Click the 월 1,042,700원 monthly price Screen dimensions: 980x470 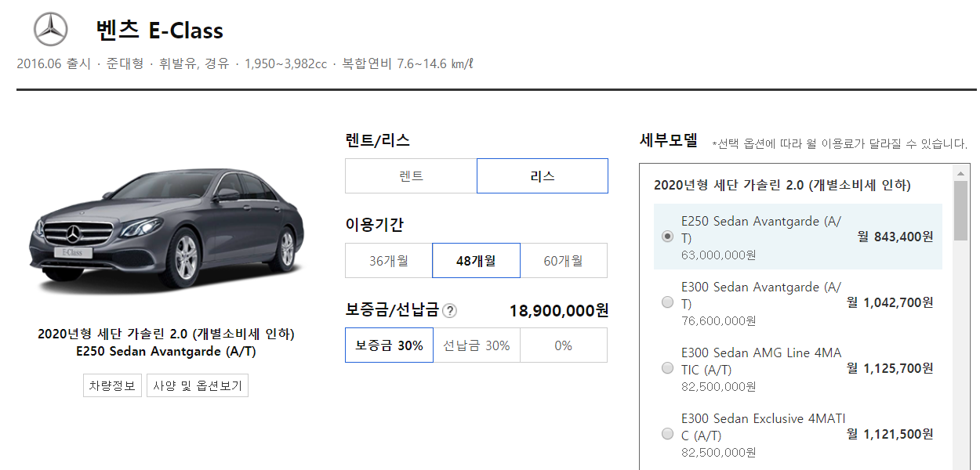(x=890, y=302)
